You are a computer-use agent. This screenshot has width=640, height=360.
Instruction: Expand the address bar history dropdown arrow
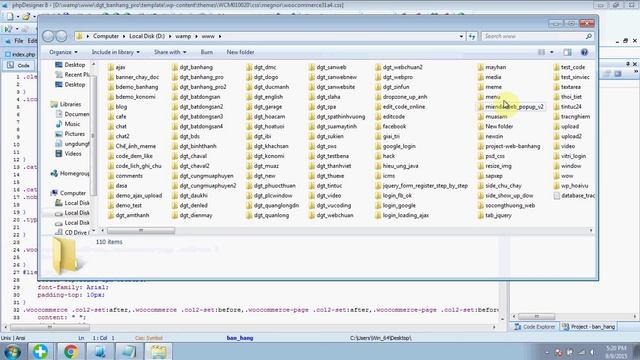pyautogui.click(x=461, y=36)
